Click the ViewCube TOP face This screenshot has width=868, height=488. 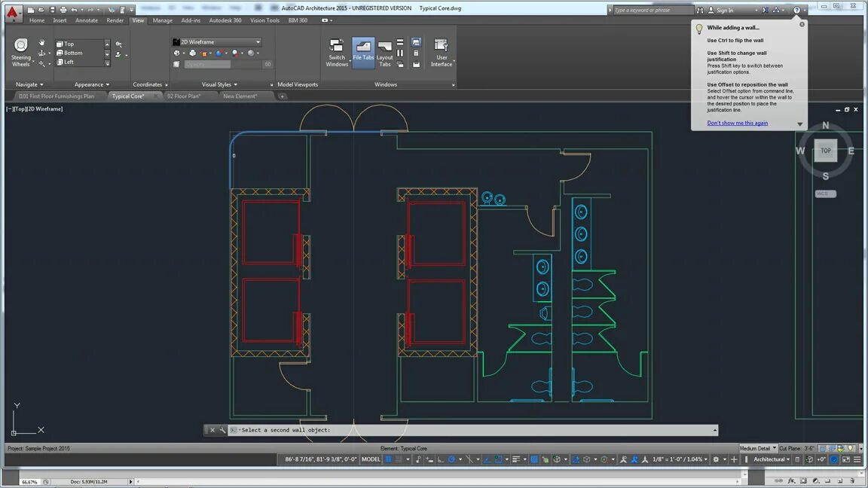coord(825,151)
